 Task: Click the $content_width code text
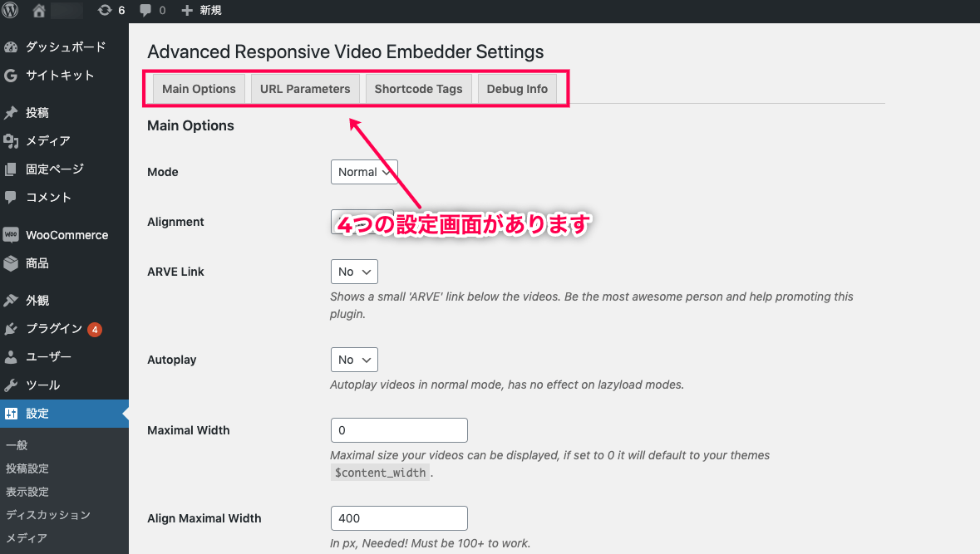coord(380,473)
